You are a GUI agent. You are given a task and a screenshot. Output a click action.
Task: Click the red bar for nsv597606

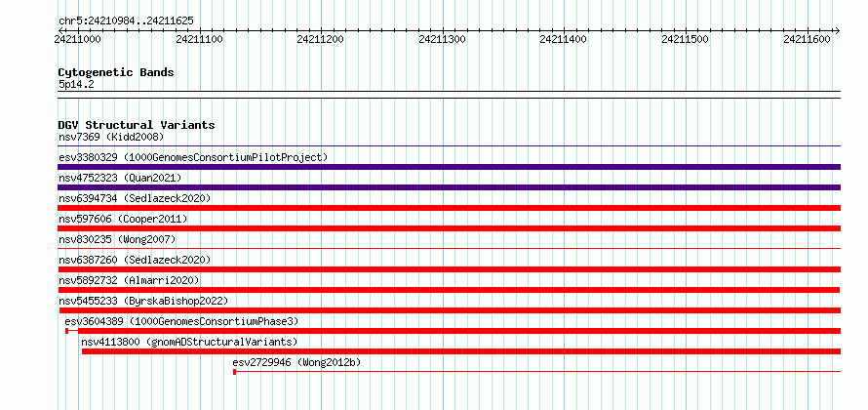449,228
